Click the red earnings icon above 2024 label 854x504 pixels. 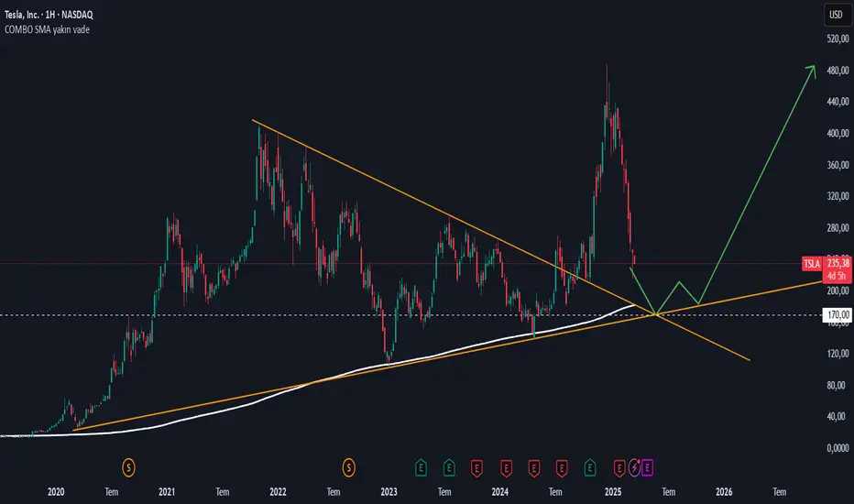click(506, 467)
